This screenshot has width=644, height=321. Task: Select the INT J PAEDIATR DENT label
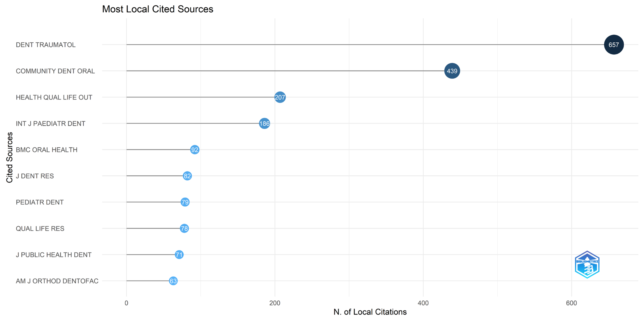(51, 124)
